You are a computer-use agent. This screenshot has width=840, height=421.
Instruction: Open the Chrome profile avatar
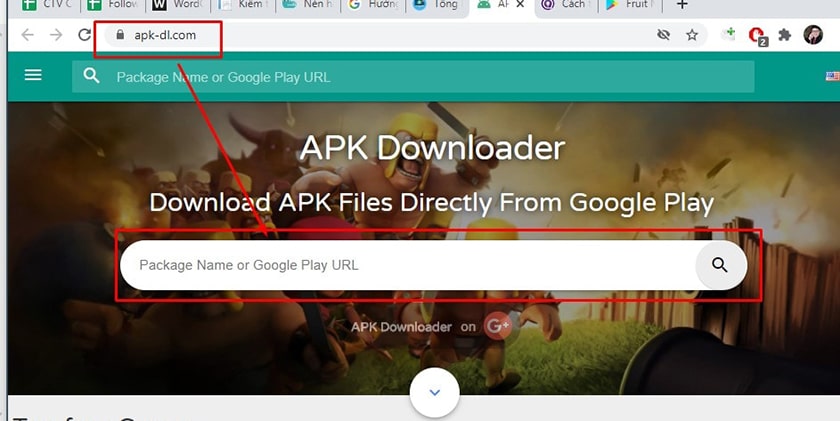(813, 35)
